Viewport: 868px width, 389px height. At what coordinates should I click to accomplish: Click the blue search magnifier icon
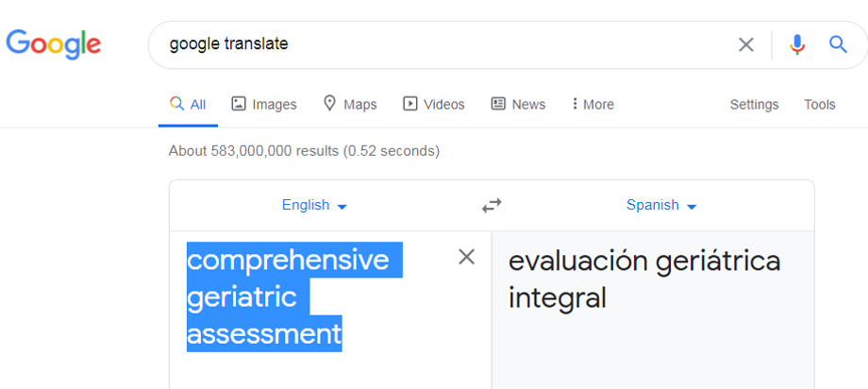click(838, 44)
